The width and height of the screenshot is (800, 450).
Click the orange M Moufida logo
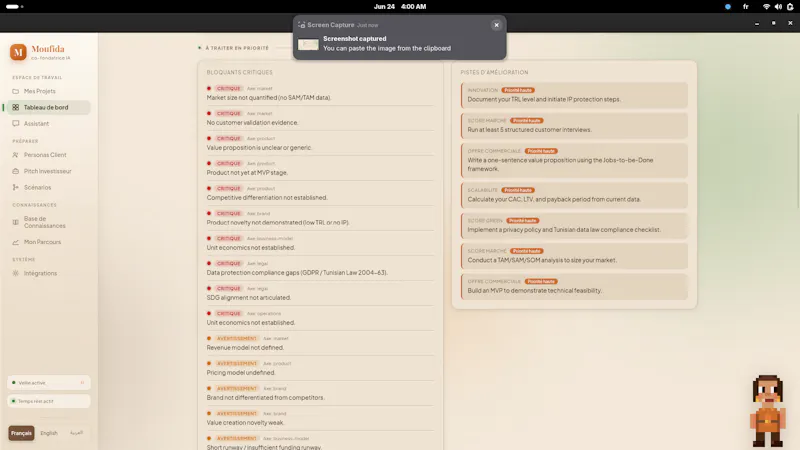pyautogui.click(x=18, y=52)
